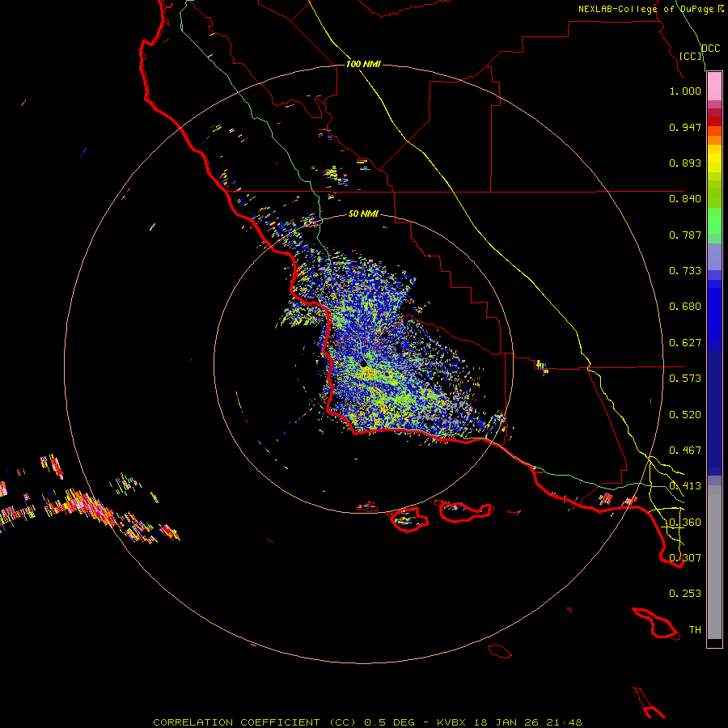Click the 0.947 color scale value
This screenshot has height=728, width=728.
click(685, 127)
